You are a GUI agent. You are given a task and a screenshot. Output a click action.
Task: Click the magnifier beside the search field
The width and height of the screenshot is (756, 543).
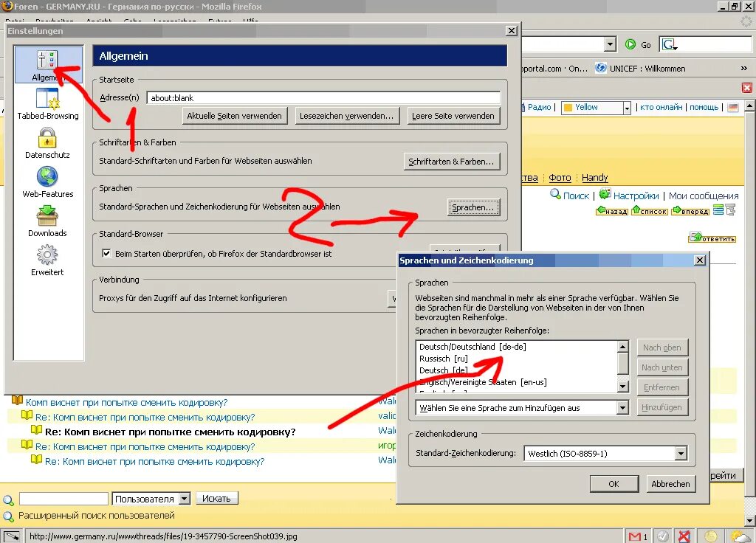pos(8,500)
